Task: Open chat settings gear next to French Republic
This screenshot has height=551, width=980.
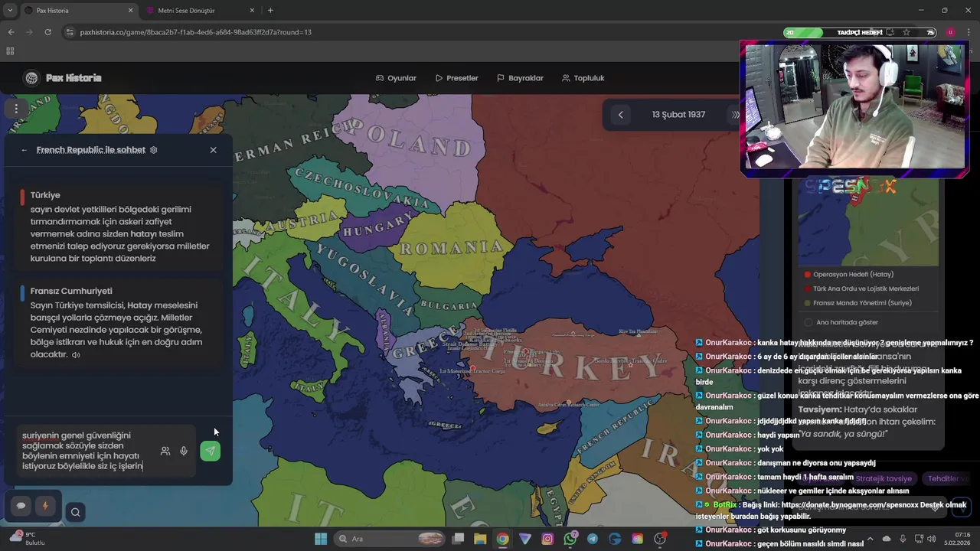Action: (153, 150)
